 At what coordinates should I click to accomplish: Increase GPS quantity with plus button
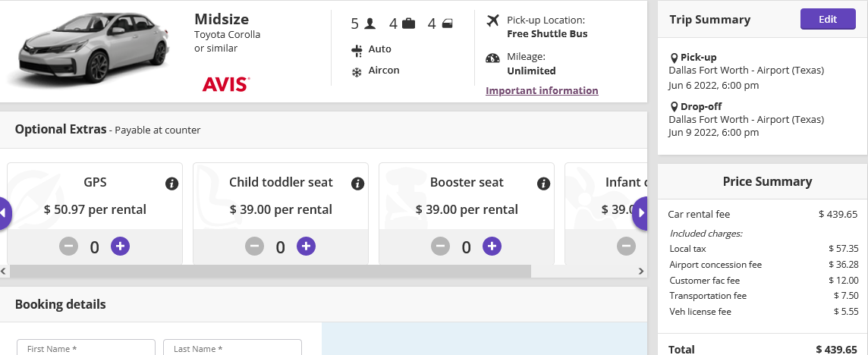click(120, 246)
